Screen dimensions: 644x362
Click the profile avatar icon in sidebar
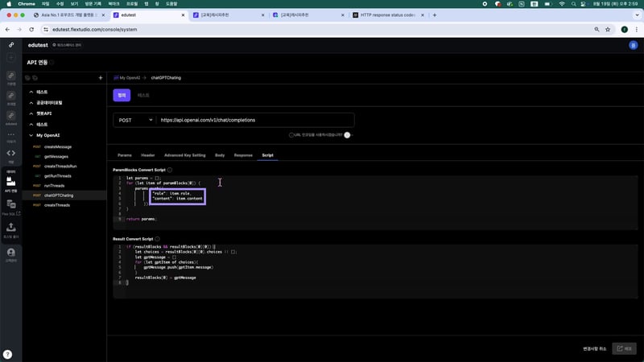(11, 252)
